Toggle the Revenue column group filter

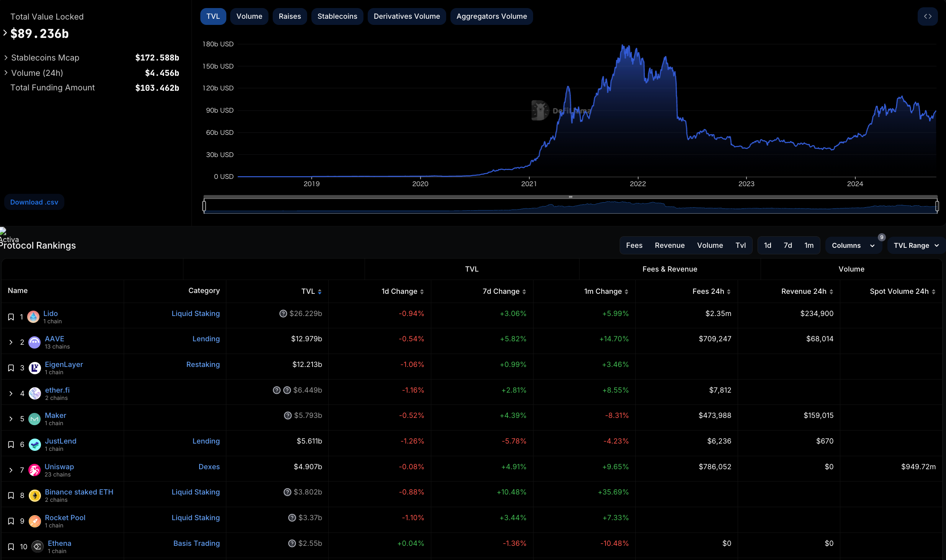click(669, 246)
